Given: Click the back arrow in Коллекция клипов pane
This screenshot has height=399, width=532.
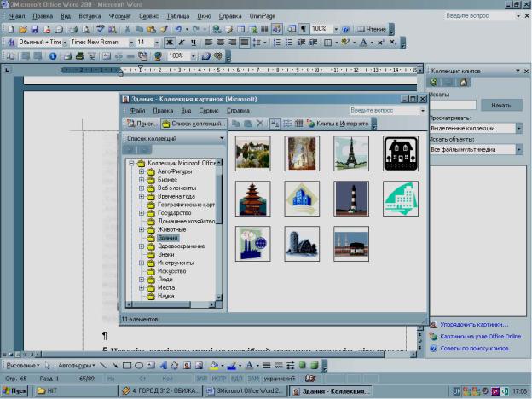Looking at the screenshot, I should 433,83.
